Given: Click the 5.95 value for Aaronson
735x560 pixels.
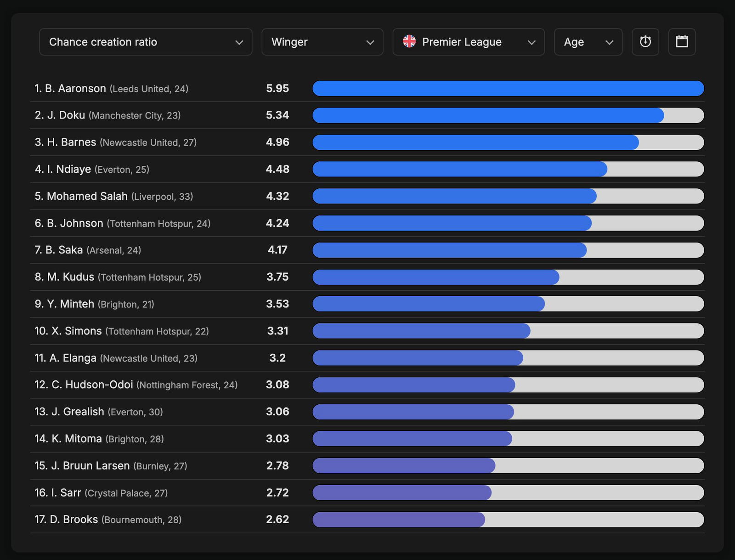Looking at the screenshot, I should pyautogui.click(x=277, y=89).
